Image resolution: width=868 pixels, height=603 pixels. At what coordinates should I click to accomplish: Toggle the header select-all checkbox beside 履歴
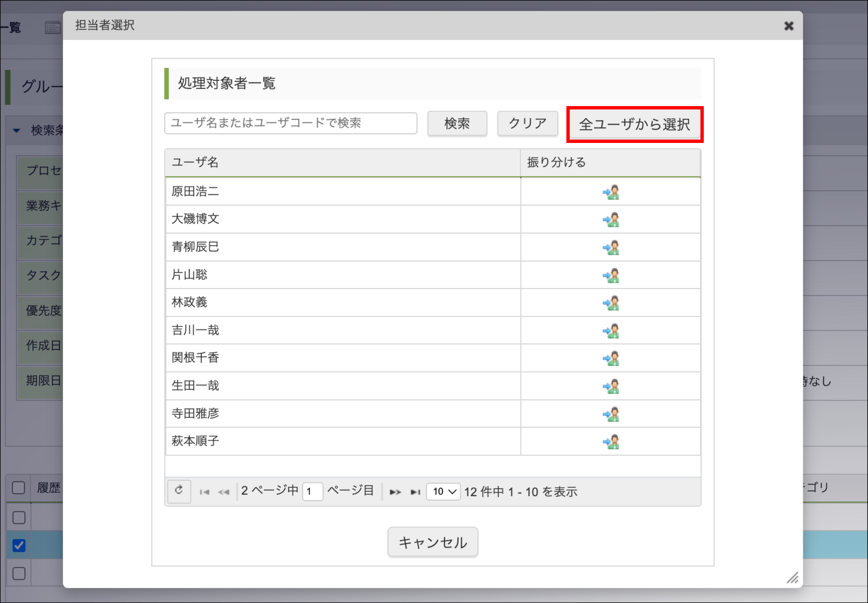[18, 488]
